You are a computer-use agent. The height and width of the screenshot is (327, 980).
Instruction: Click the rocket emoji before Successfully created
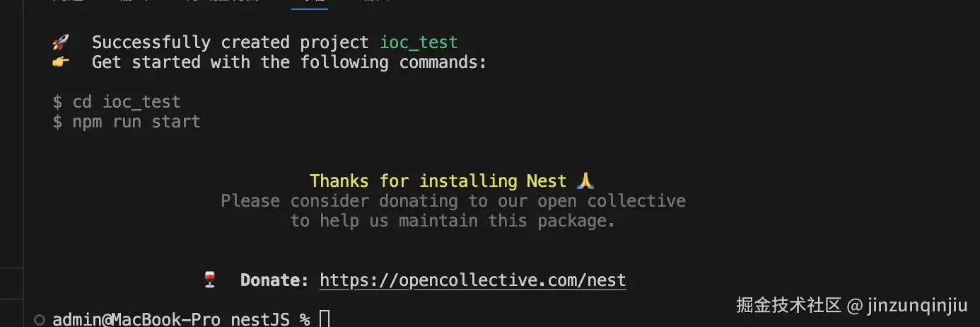point(60,42)
